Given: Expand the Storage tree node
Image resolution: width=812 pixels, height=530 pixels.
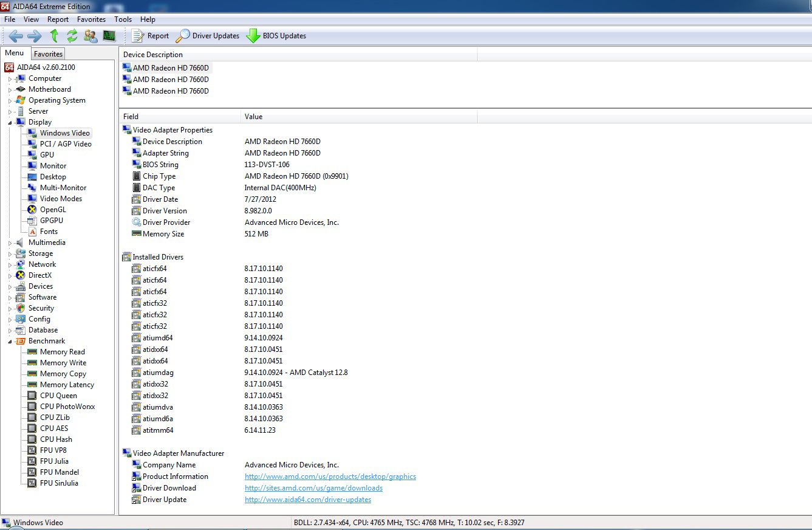Looking at the screenshot, I should 10,253.
